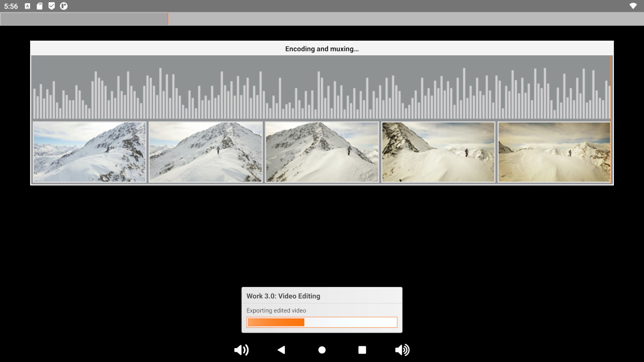Select the last sepia-toned thumbnail

pos(554,152)
